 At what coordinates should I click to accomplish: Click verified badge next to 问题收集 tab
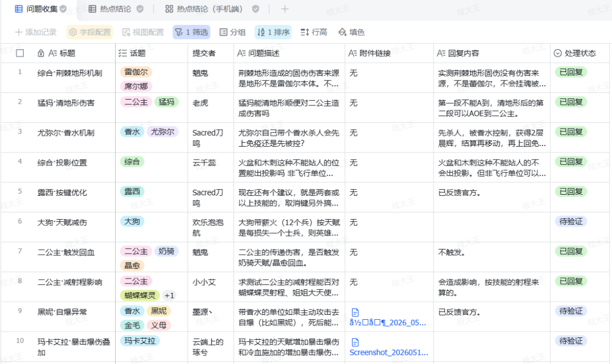point(63,8)
